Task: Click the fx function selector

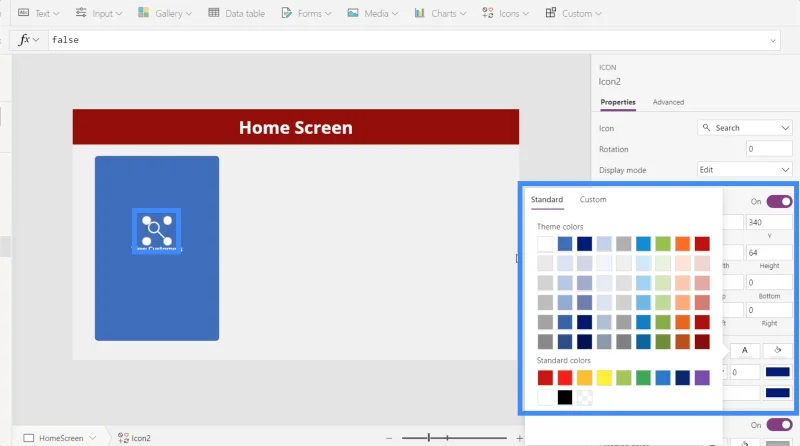Action: [29, 40]
